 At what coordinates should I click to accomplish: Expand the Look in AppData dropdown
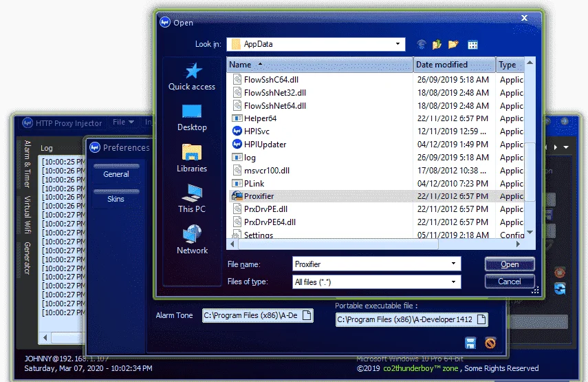tap(398, 44)
